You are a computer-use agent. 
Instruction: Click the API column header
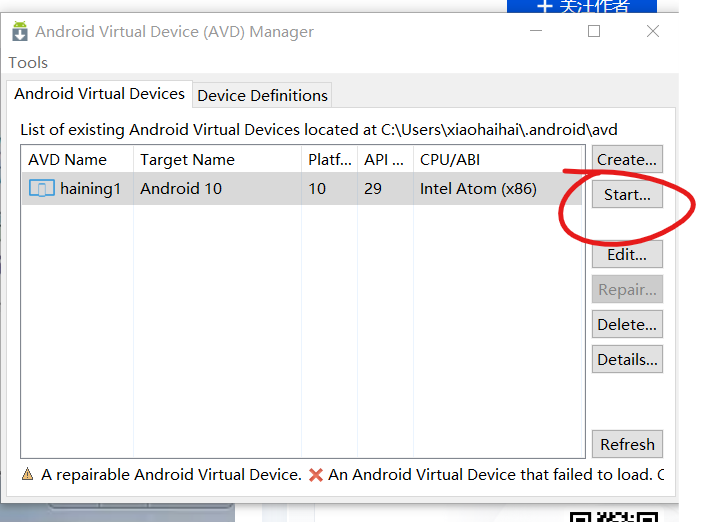click(x=376, y=159)
